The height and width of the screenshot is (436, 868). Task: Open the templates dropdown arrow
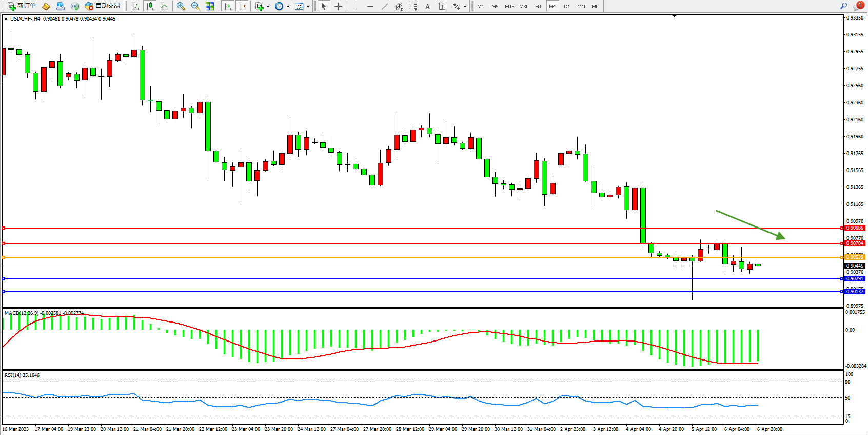[x=308, y=7]
